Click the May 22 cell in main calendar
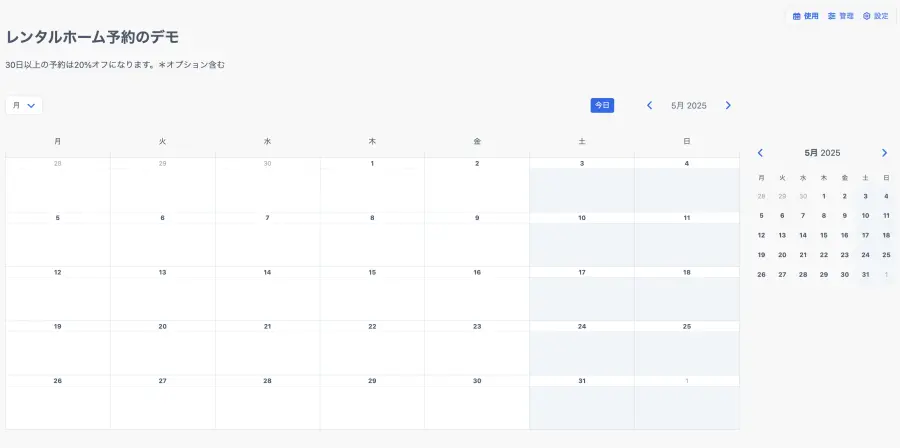Viewport: 900px width, 448px height. click(372, 348)
